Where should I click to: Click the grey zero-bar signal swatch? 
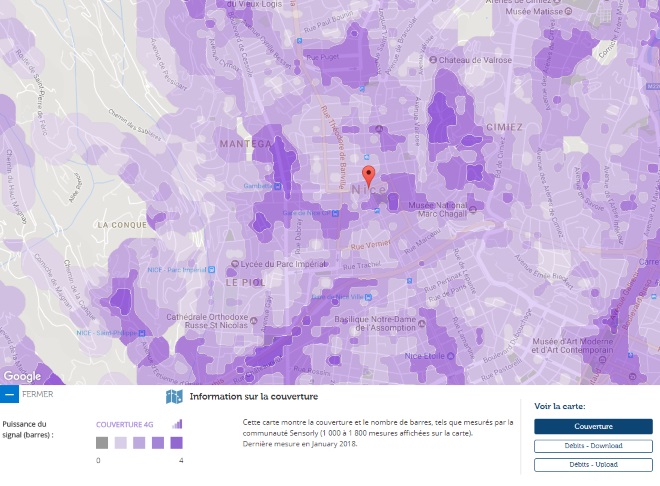point(102,443)
